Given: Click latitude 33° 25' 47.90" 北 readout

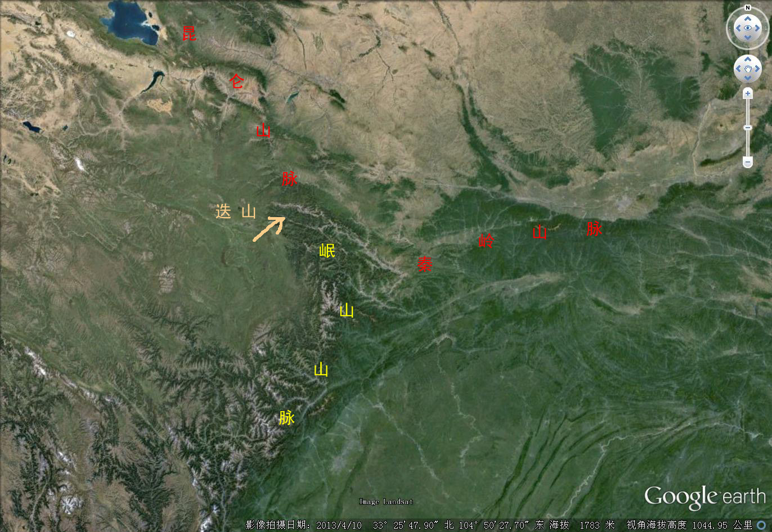Looking at the screenshot, I should [x=413, y=525].
